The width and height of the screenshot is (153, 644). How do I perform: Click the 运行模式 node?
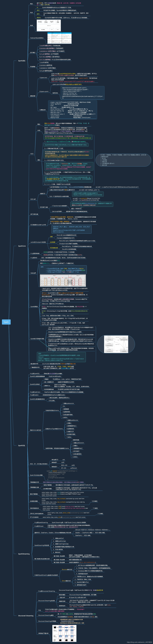(33, 53)
